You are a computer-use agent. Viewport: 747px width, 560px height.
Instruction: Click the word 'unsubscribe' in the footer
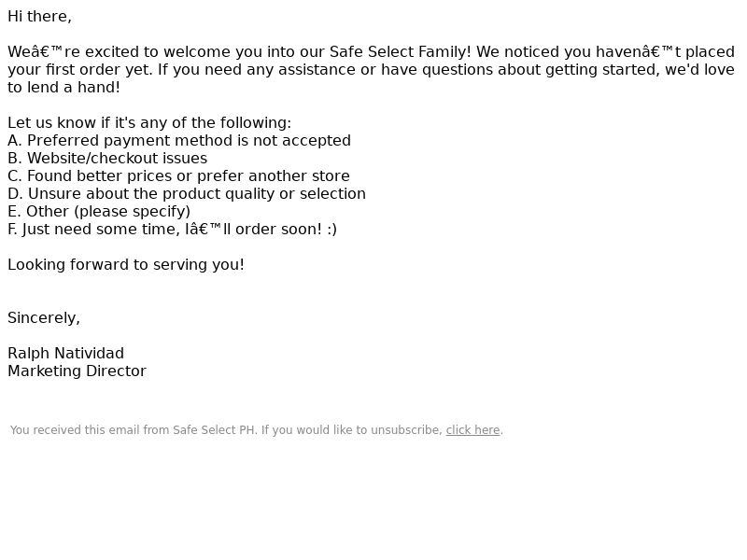(x=406, y=430)
